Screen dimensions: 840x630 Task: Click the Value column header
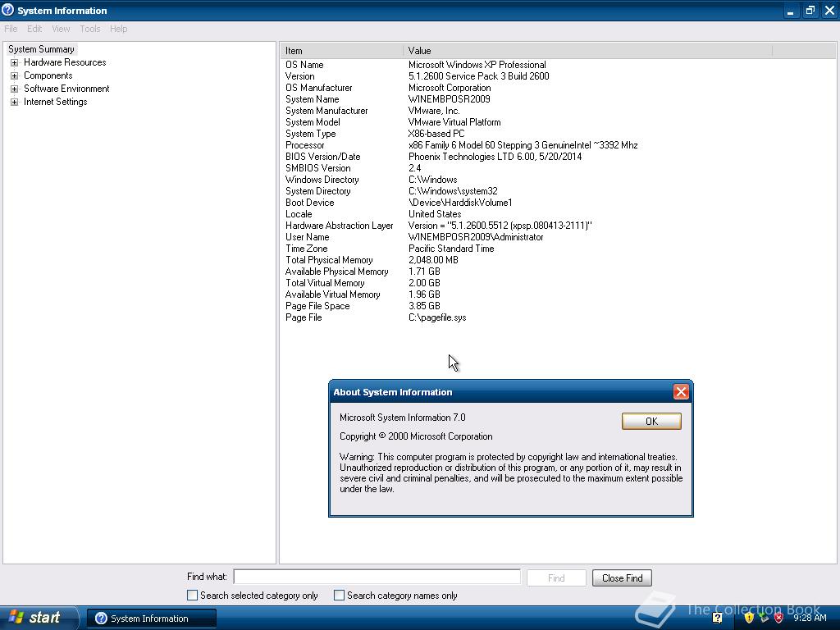(587, 51)
